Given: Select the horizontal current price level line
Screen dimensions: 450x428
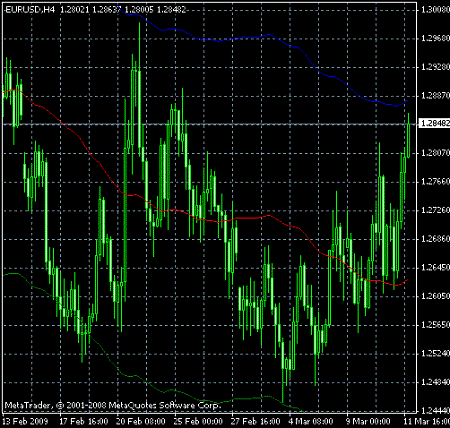Looking at the screenshot, I should tap(210, 124).
